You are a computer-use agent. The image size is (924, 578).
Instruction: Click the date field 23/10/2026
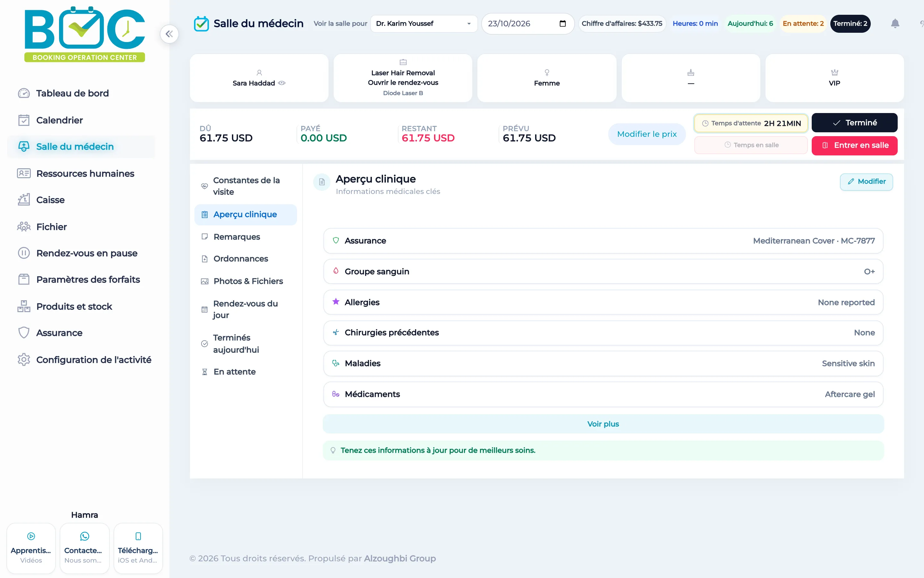(x=528, y=24)
